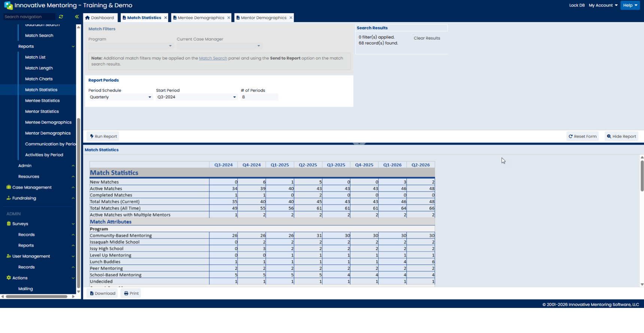The height and width of the screenshot is (333, 644).
Task: Open Mentor Demographics in sidebar
Action: 48,133
